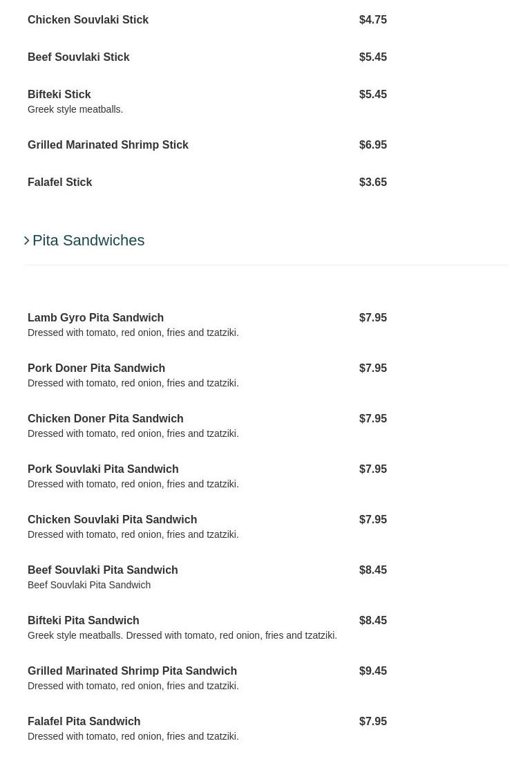The image size is (532, 777).
Task: Click the $6.95 shrimp stick price
Action: click(373, 145)
